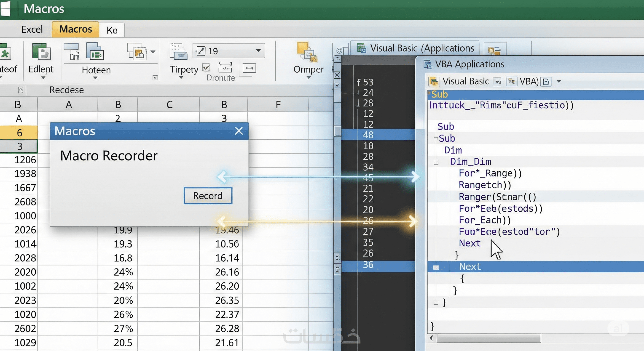Click the Dronute measurement icon
Image resolution: width=644 pixels, height=351 pixels.
pos(225,67)
